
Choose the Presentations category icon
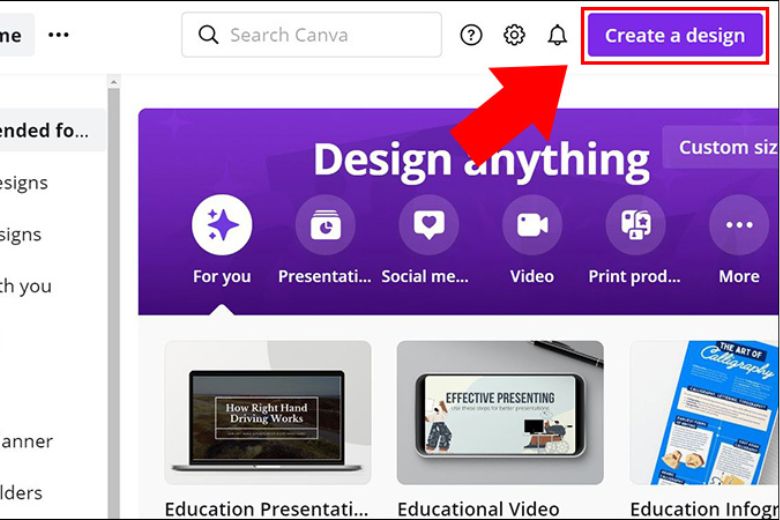[x=325, y=225]
